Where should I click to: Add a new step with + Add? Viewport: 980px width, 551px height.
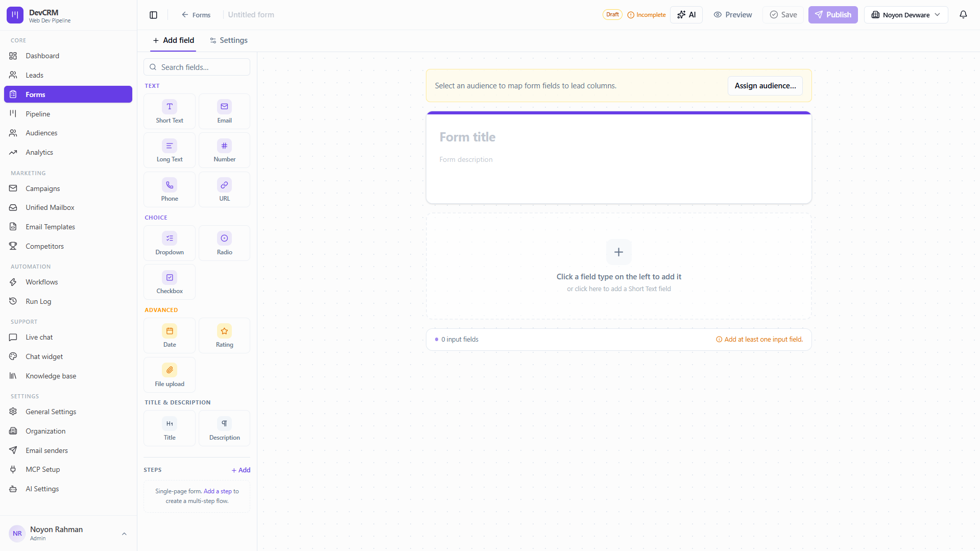pyautogui.click(x=241, y=470)
